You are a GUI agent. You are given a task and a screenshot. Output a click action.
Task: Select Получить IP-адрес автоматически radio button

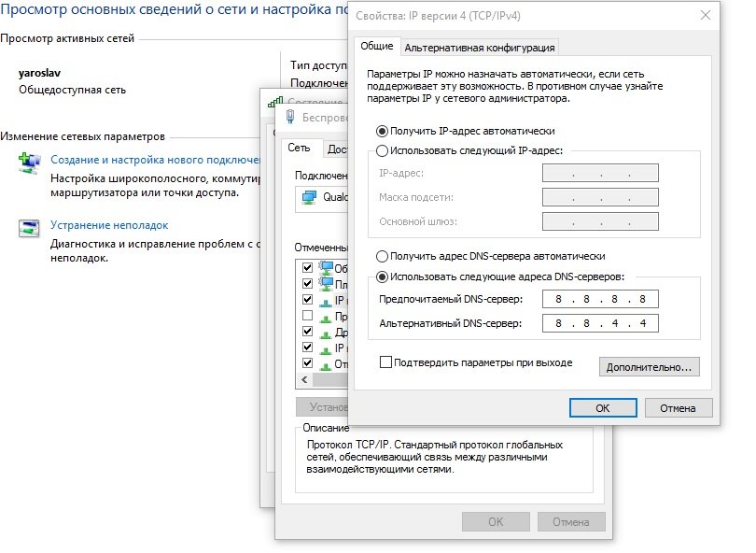pos(382,132)
